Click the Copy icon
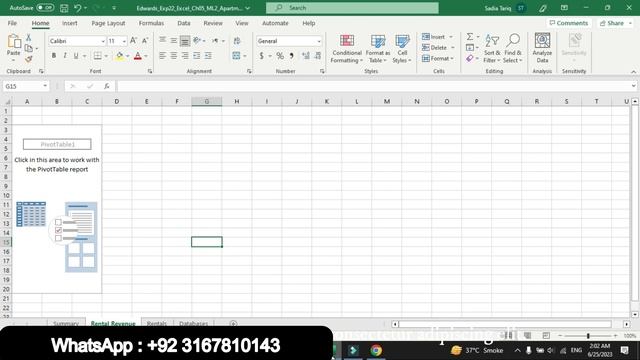 [x=29, y=48]
